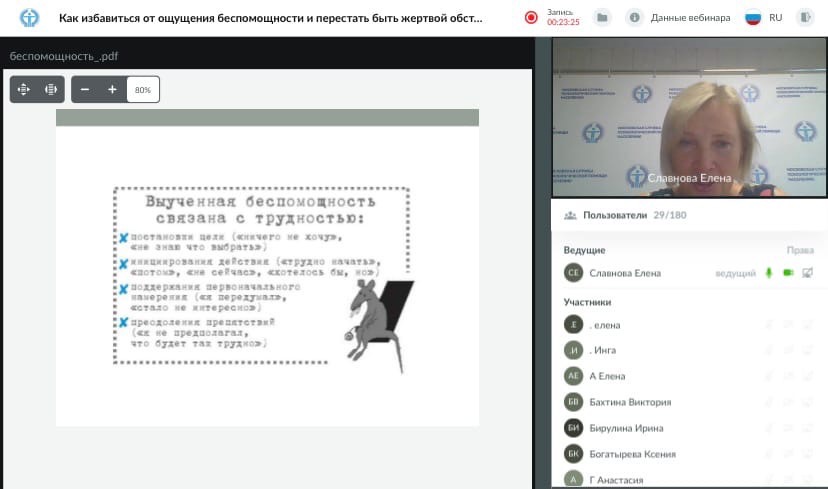
Task: Click the ведущий role label
Action: click(x=736, y=273)
